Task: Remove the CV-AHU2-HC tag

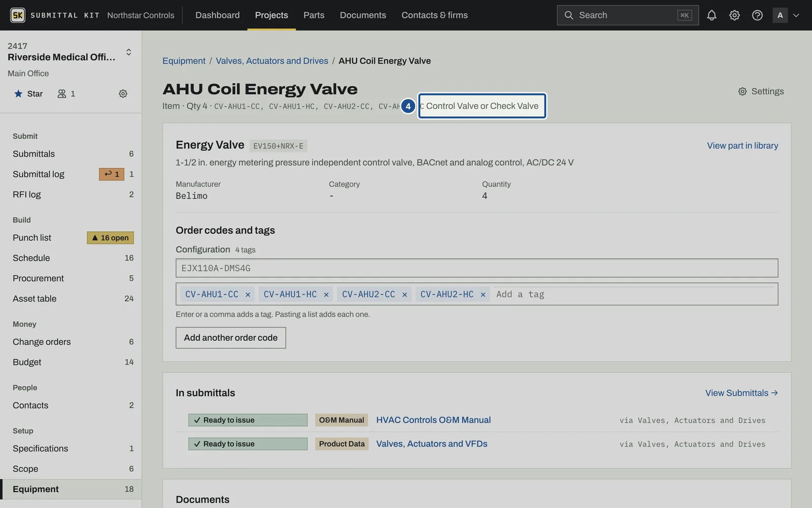Action: [x=483, y=295]
